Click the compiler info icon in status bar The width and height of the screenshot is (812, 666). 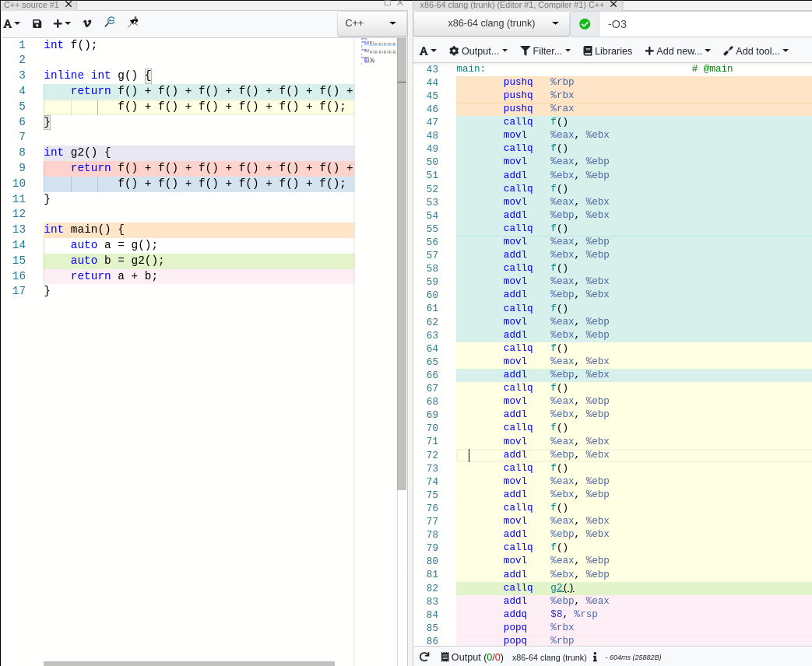595,657
